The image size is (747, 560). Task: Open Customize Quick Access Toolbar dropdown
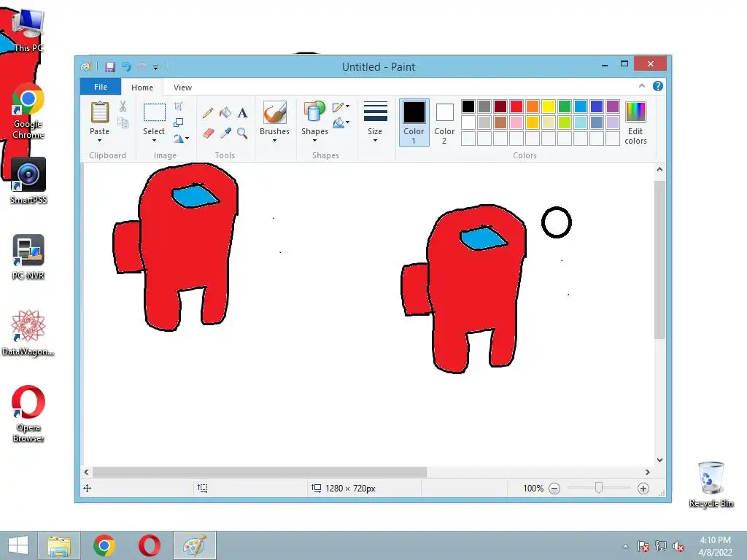pos(156,68)
